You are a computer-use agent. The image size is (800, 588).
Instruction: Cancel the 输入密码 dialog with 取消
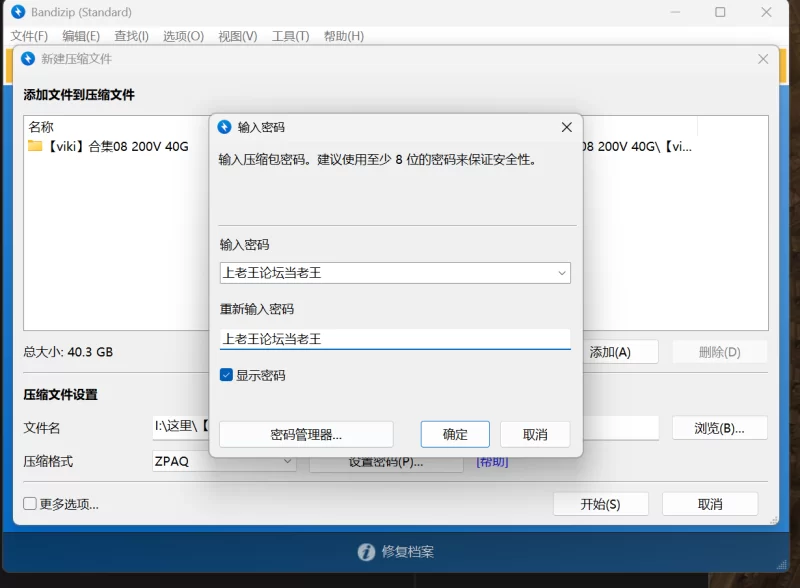[x=535, y=434]
